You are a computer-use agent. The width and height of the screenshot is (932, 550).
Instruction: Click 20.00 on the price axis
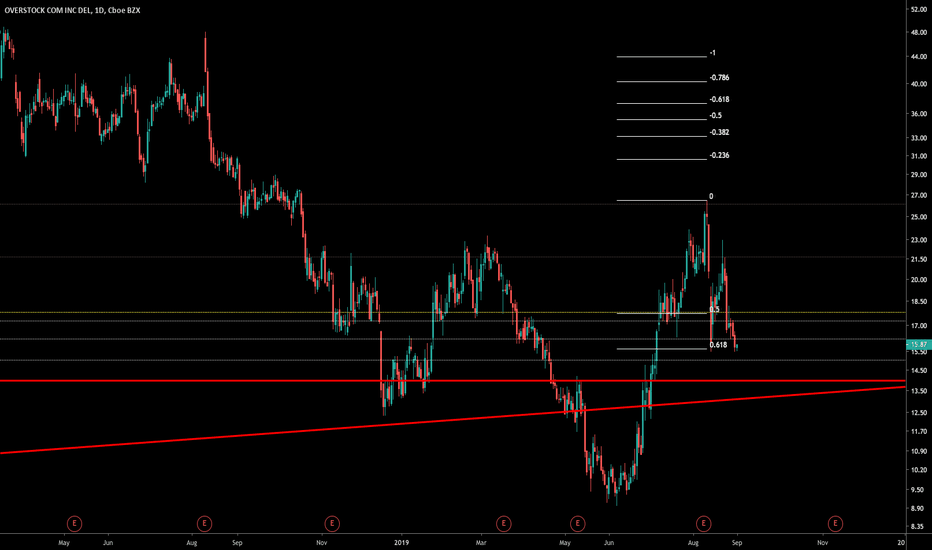click(x=919, y=280)
